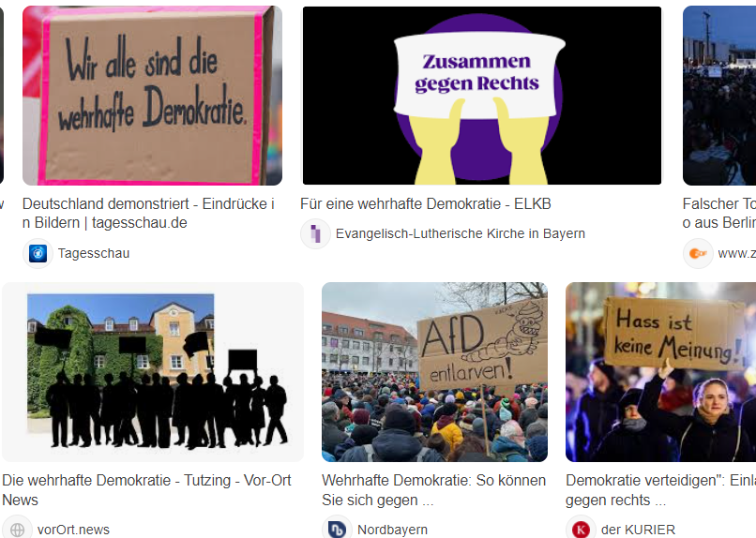Viewport: 756px width, 538px height.
Task: Open the nighttime Berlin crowd image
Action: tap(719, 96)
